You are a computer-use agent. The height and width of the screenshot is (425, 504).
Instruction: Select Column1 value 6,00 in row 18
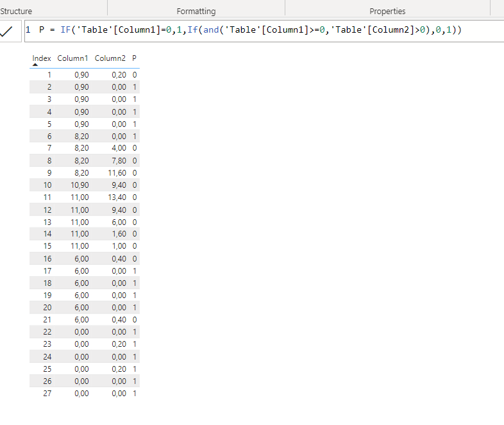[x=81, y=283]
